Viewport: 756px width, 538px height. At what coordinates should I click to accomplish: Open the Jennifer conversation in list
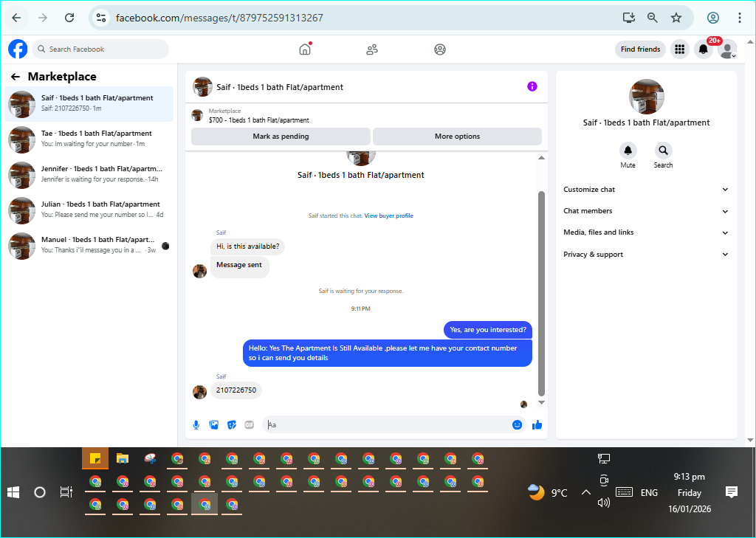89,175
